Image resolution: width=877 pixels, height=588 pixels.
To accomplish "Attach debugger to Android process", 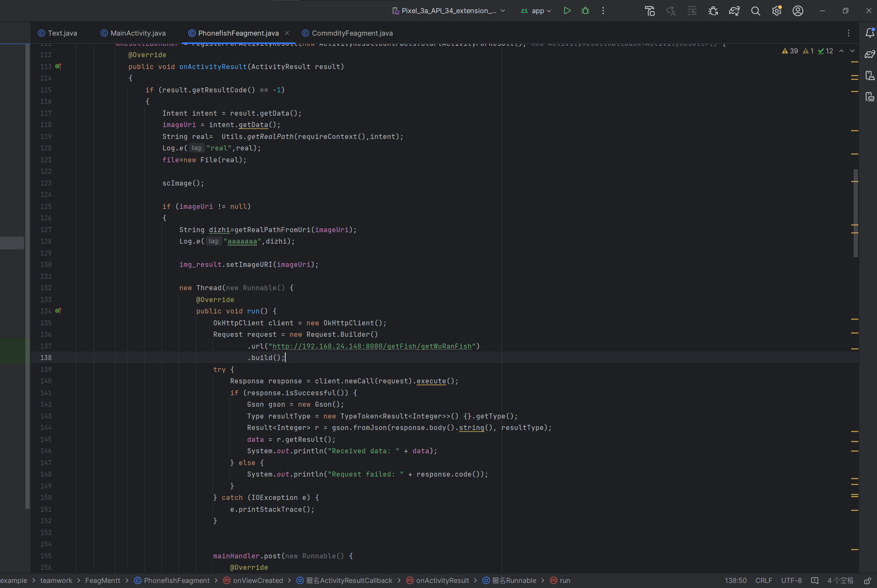I will (713, 11).
